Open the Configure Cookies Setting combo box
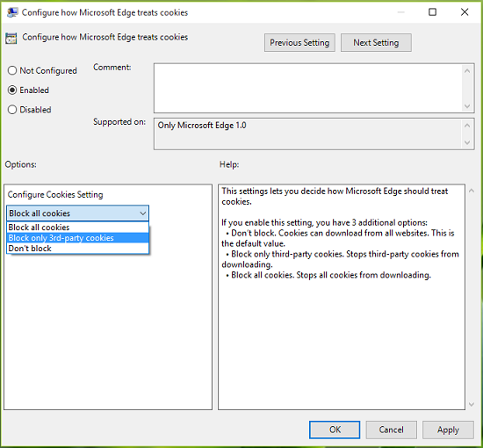Viewport: 483px width, 448px height. click(x=77, y=213)
